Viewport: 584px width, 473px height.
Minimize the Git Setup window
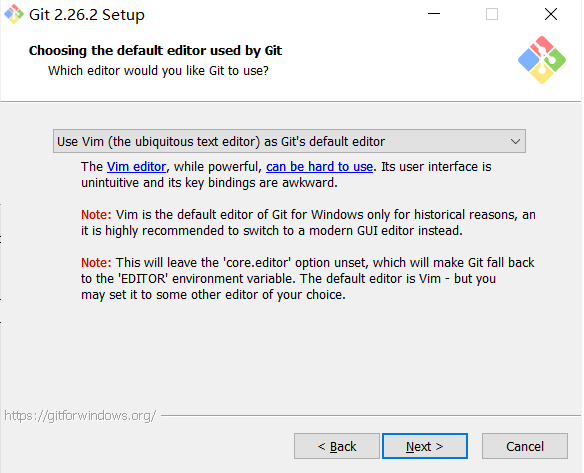point(434,14)
